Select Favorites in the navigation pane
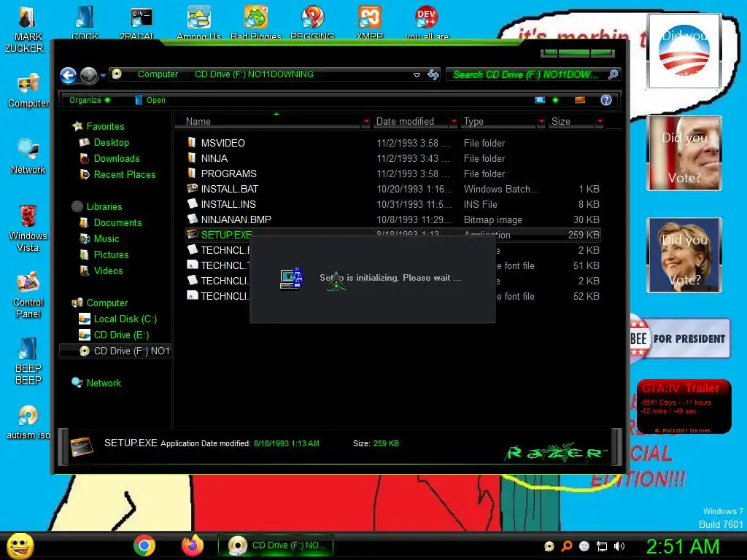The image size is (747, 560). [x=105, y=126]
